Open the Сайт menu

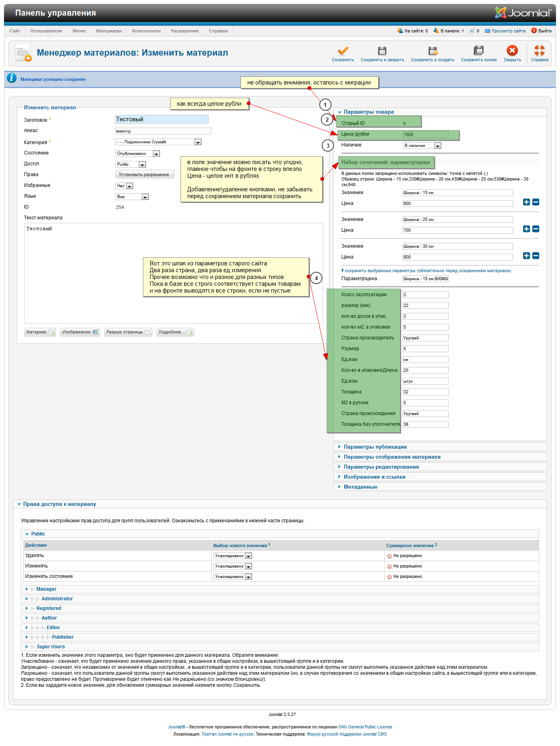(x=15, y=31)
